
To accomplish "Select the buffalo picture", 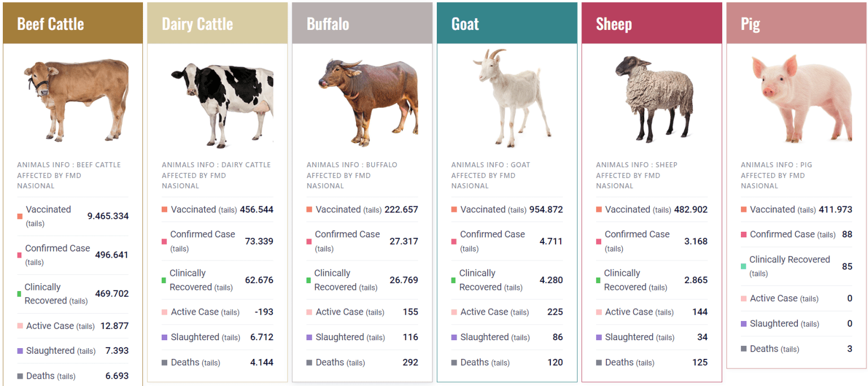I will (x=368, y=102).
